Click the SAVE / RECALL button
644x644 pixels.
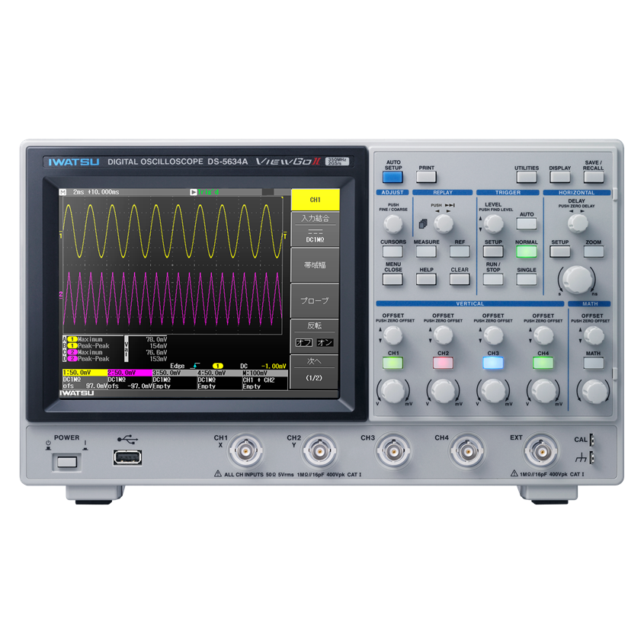594,177
